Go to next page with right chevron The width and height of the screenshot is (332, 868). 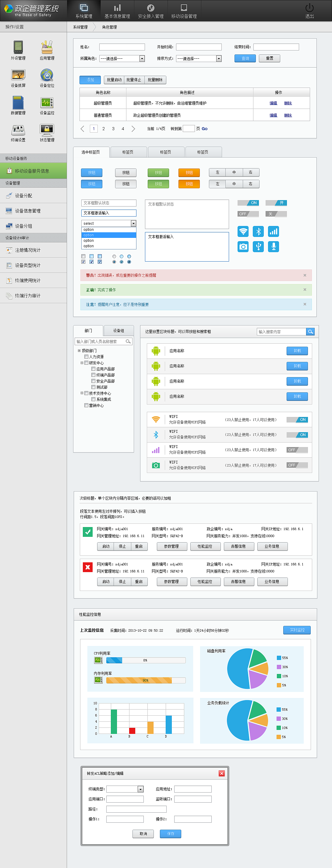133,129
